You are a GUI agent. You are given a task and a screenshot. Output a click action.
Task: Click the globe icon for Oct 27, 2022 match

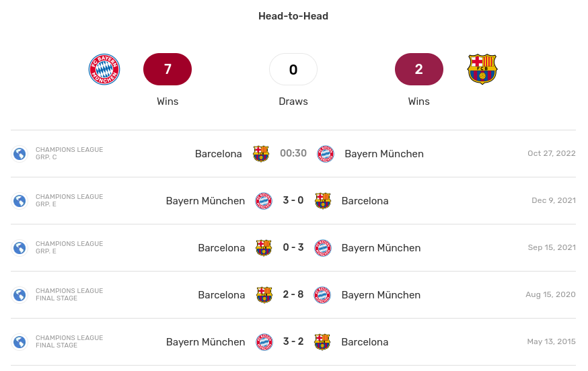coord(20,154)
